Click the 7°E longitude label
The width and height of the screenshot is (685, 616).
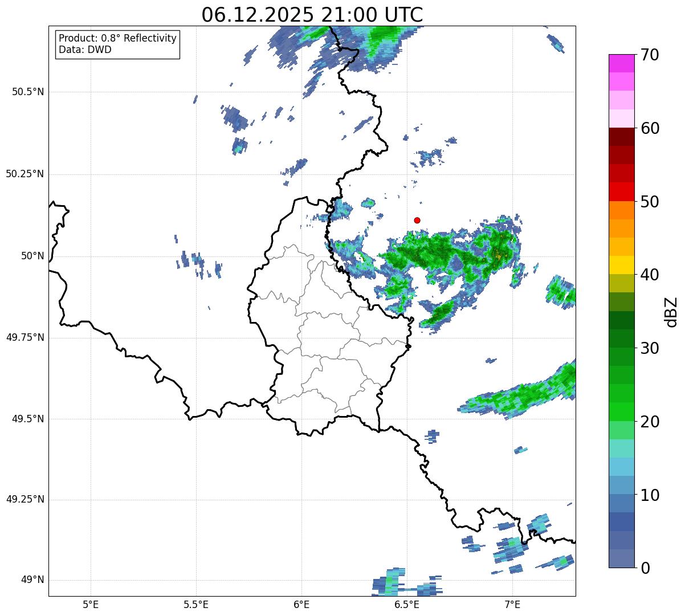tap(512, 605)
